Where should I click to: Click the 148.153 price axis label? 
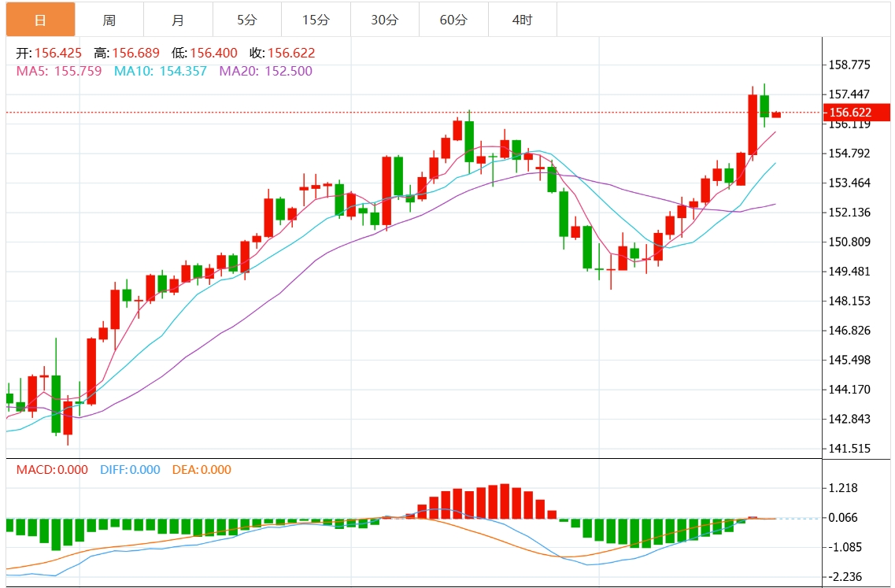(849, 301)
